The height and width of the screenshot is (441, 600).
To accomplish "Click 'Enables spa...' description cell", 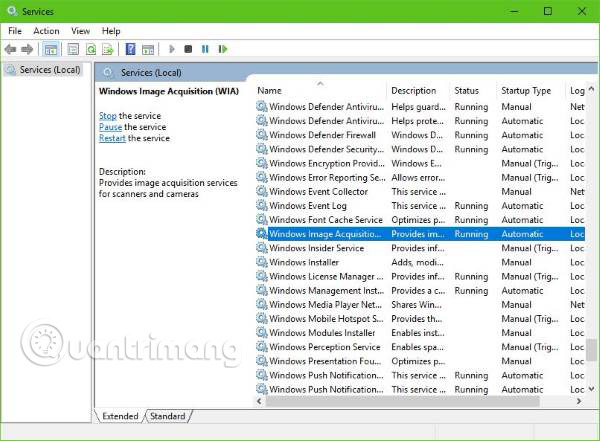I will coord(417,347).
